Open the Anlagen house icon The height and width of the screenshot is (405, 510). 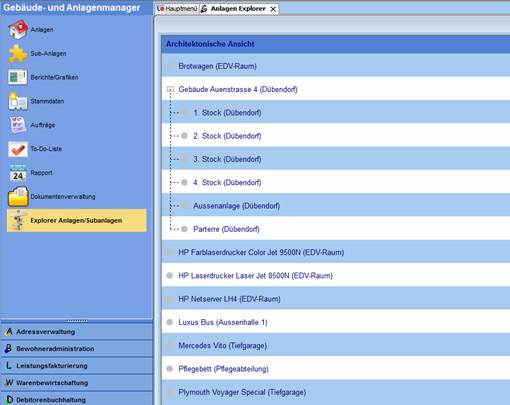[18, 30]
